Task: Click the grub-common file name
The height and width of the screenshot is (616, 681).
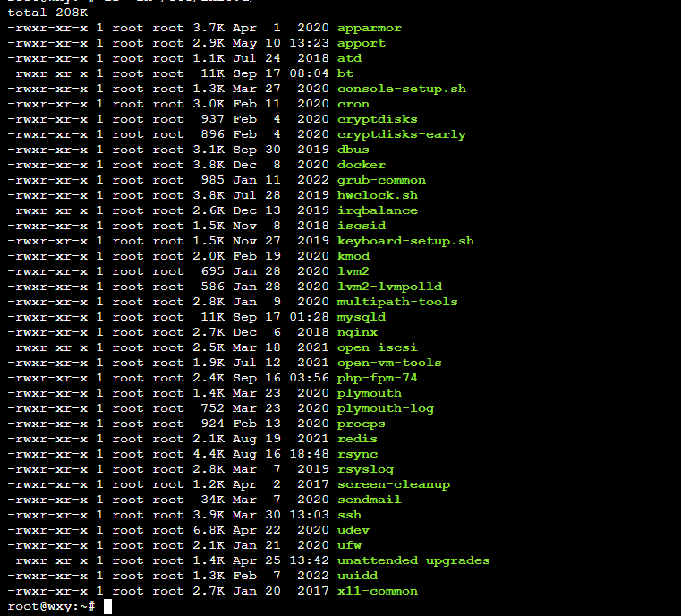Action: (382, 180)
